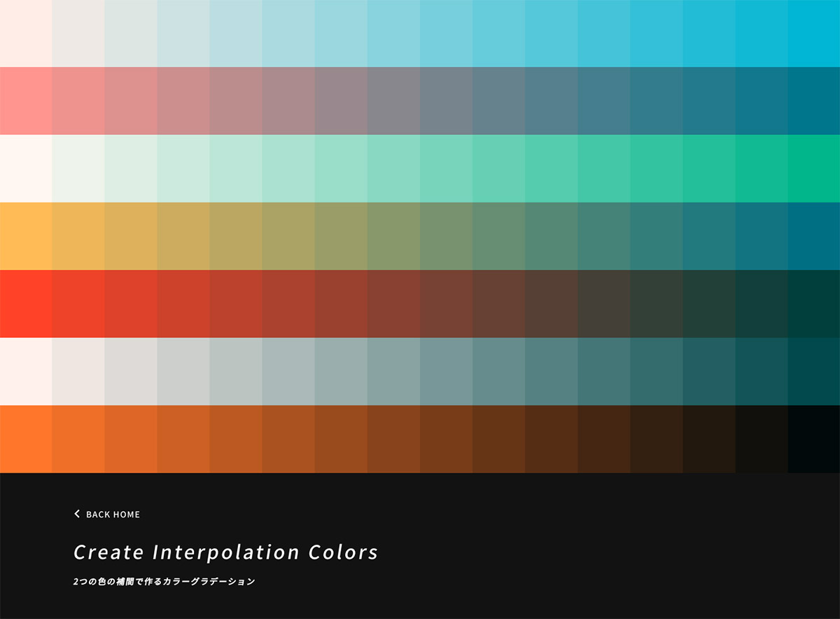Click the second swatch in the bottom orange row
This screenshot has height=619, width=840.
click(x=78, y=439)
